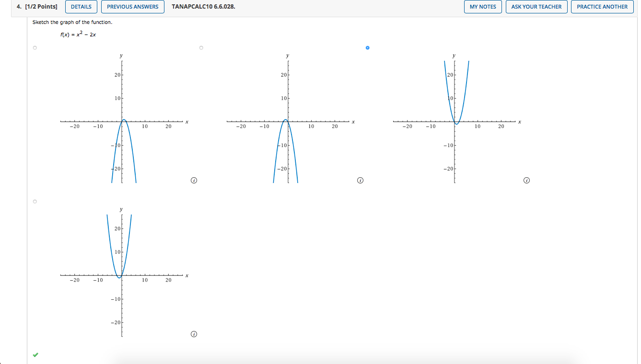The width and height of the screenshot is (641, 364).
Task: Open MY NOTES
Action: click(x=483, y=7)
